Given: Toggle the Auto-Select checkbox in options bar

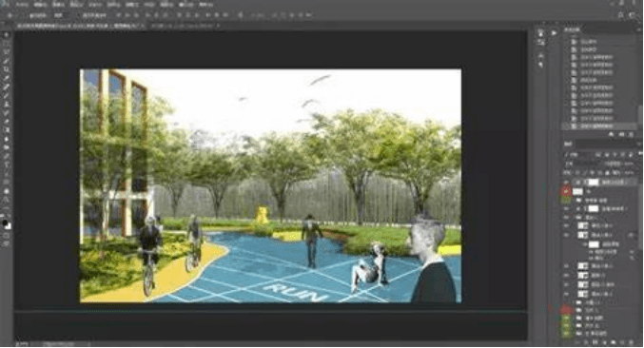Looking at the screenshot, I should point(27,15).
